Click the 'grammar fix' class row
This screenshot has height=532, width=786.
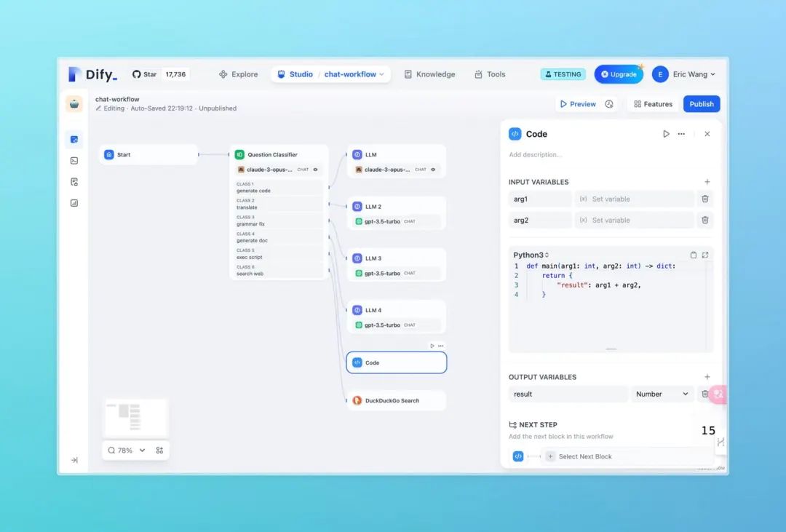coord(278,221)
